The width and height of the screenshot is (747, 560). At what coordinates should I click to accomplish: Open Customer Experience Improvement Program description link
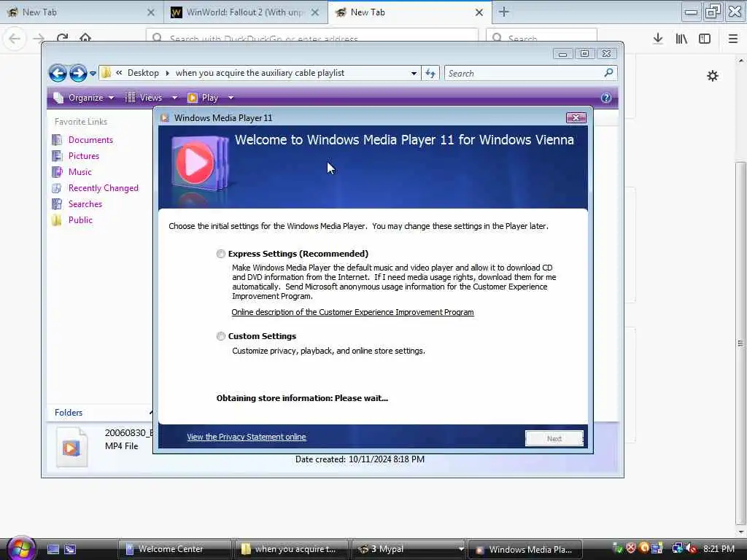point(352,312)
